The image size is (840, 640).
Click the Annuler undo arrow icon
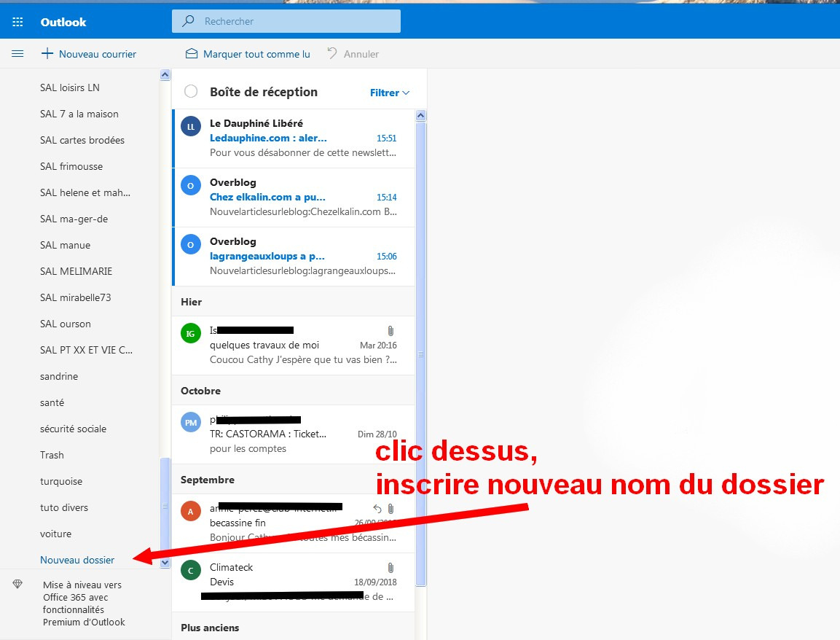(332, 54)
